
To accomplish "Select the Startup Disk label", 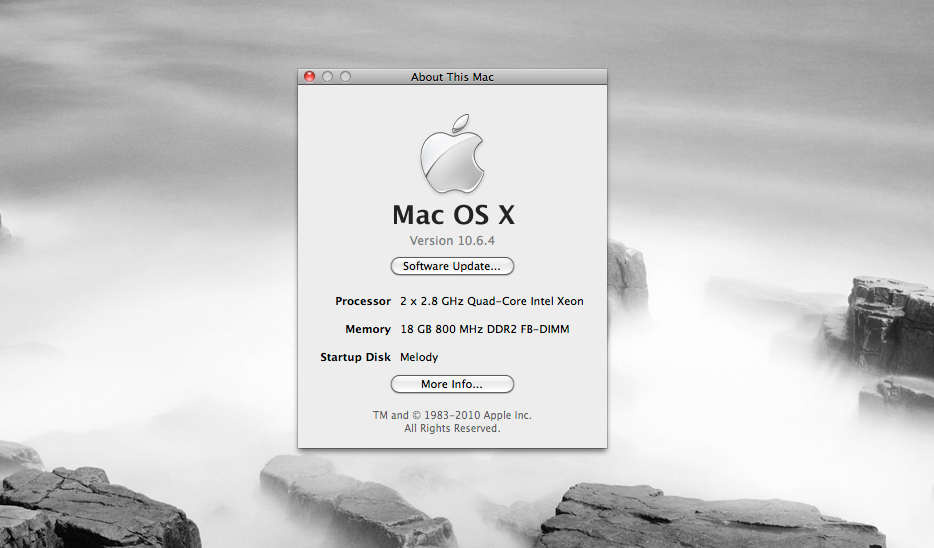I will coord(355,357).
